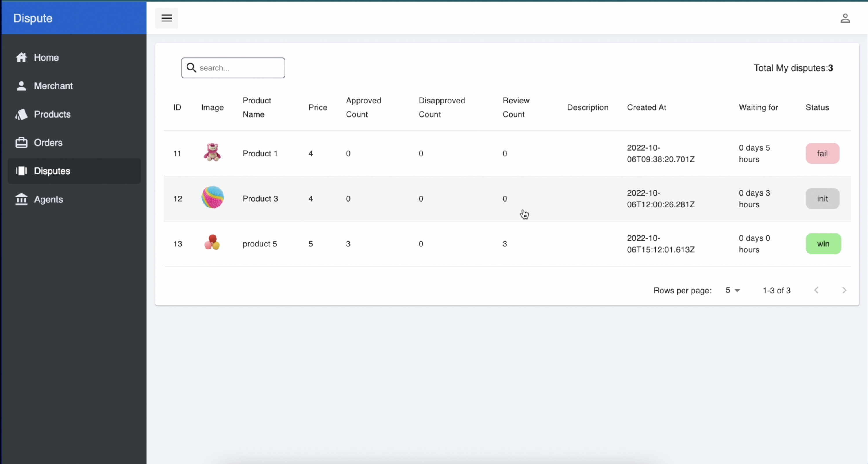
Task: Focus the search input field
Action: [240, 68]
